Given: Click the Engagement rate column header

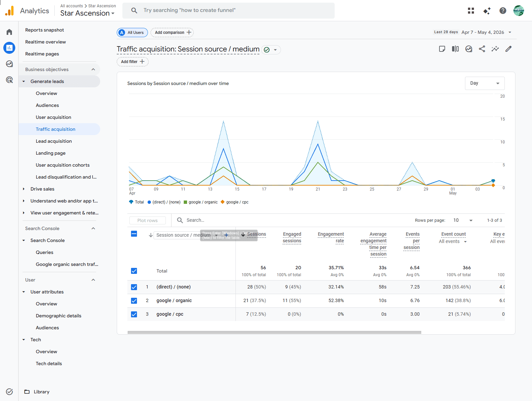Looking at the screenshot, I should tap(331, 238).
